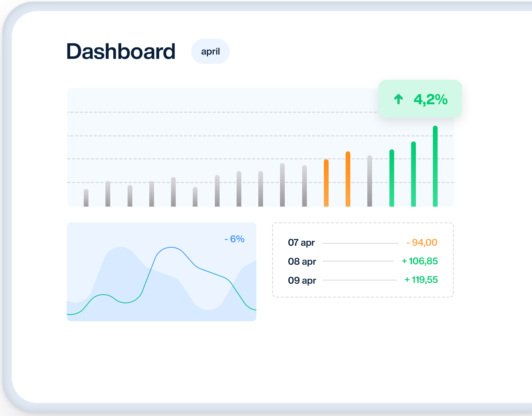
Task: Click the gray bar between orange and green bars
Action: pos(370,181)
